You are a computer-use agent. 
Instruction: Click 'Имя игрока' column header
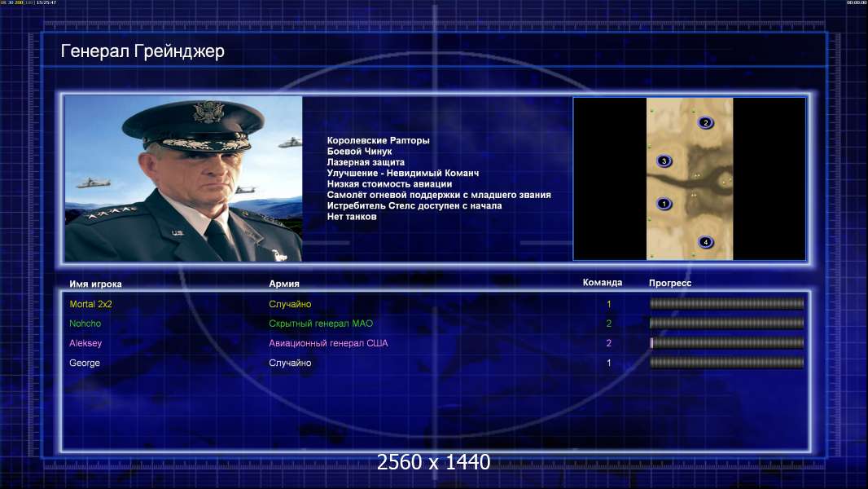[95, 284]
